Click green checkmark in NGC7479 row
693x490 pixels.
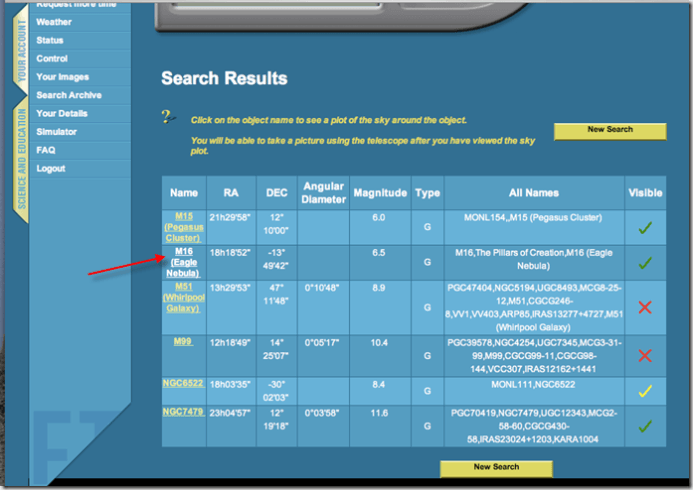[x=645, y=427]
